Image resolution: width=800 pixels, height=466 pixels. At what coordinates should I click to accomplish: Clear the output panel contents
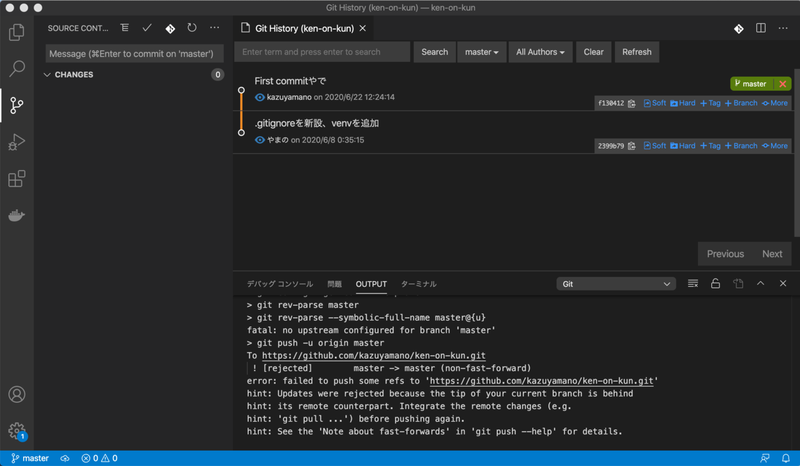pos(692,283)
